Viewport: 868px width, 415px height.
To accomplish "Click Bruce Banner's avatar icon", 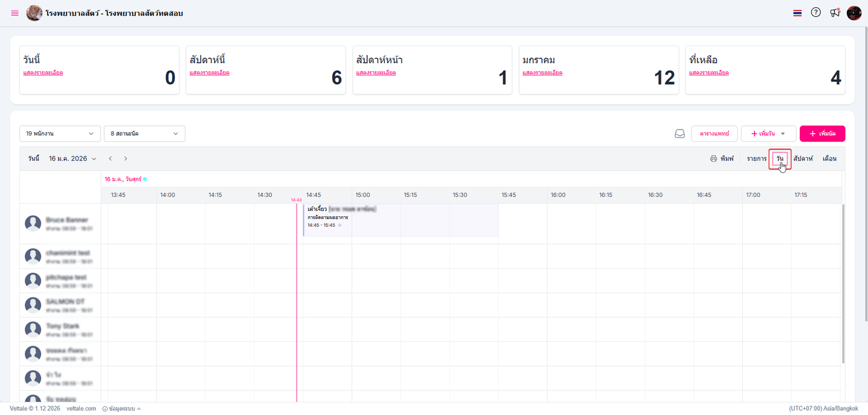I will (33, 224).
